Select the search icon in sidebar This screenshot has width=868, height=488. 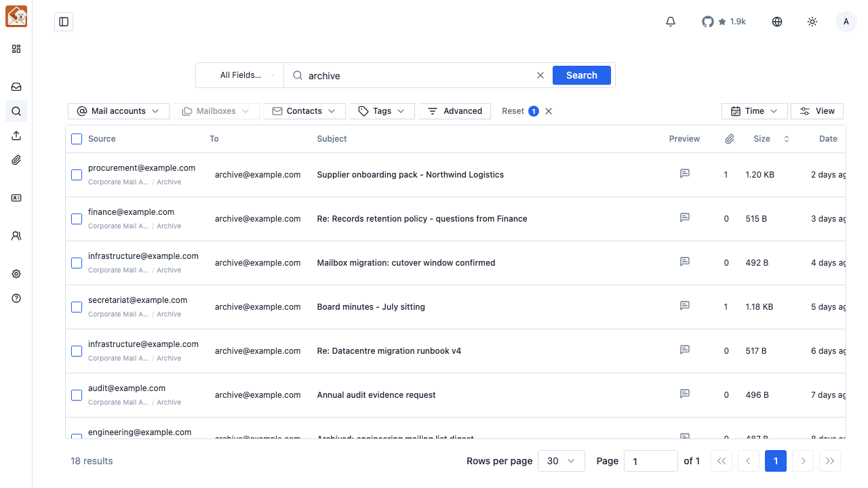pos(16,111)
